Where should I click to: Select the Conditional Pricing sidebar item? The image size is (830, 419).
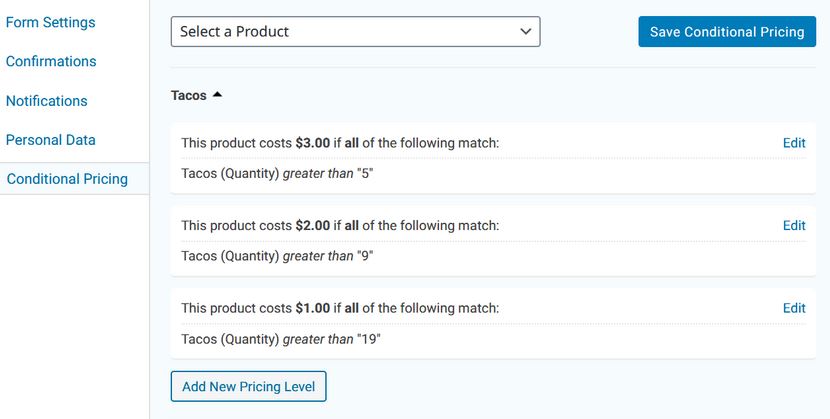point(67,179)
